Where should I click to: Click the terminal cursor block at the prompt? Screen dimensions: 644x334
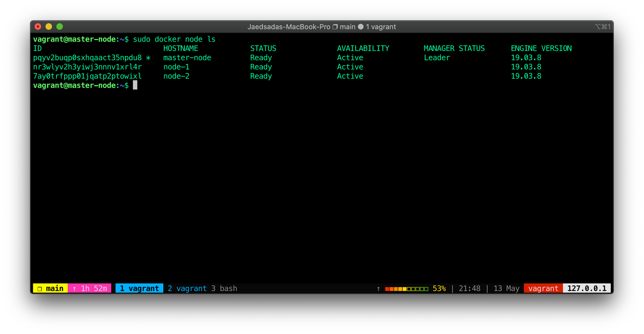pos(135,85)
